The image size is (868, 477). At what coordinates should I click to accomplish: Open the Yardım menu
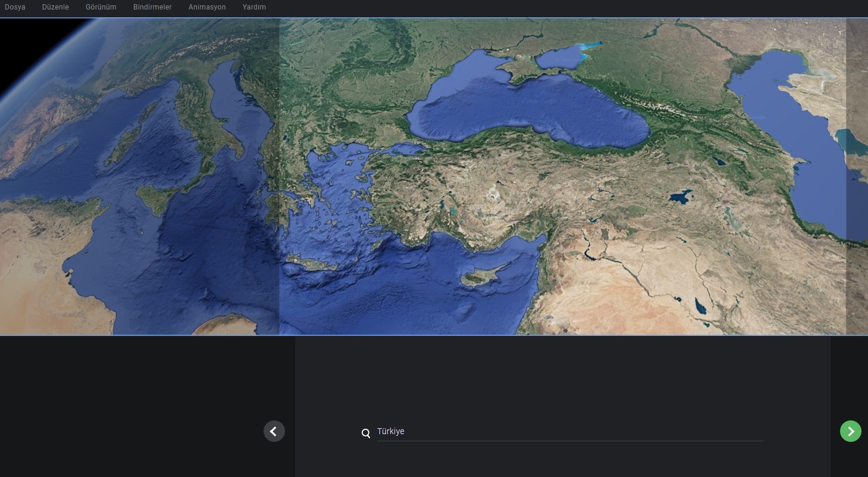point(254,7)
